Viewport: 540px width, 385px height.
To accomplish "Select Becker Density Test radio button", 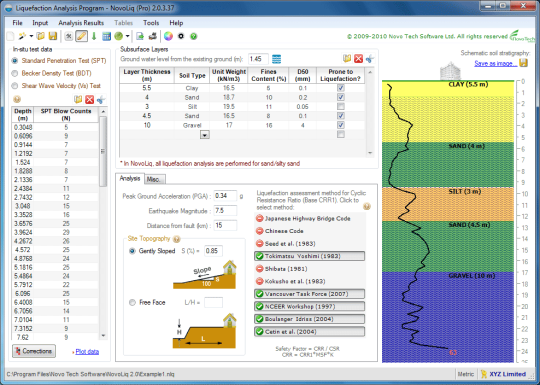I will tap(14, 73).
